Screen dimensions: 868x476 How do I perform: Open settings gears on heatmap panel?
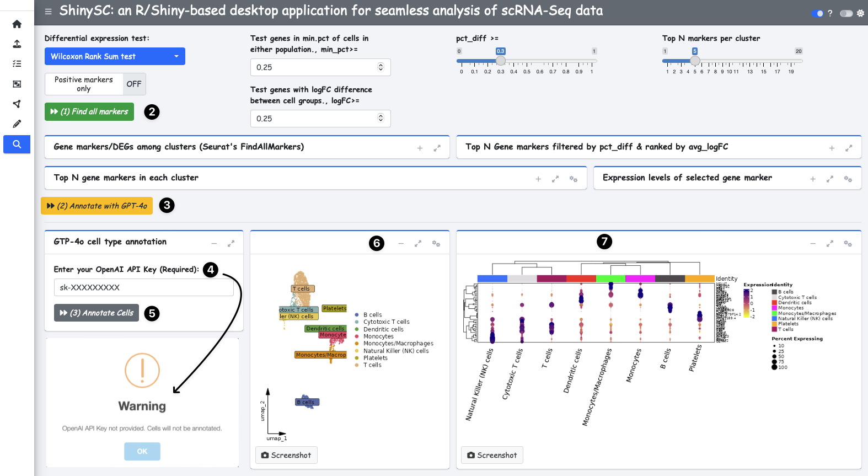click(x=848, y=244)
